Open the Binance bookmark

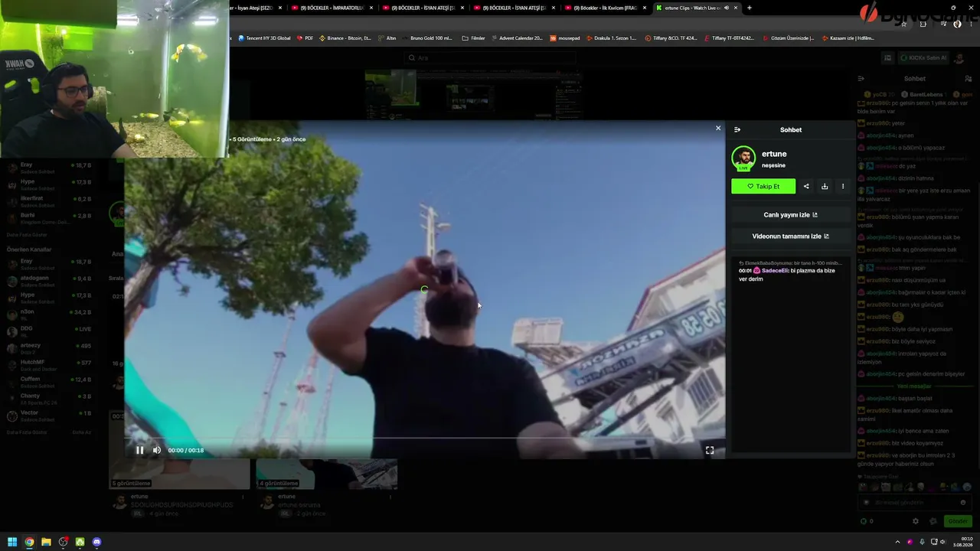[x=345, y=37]
